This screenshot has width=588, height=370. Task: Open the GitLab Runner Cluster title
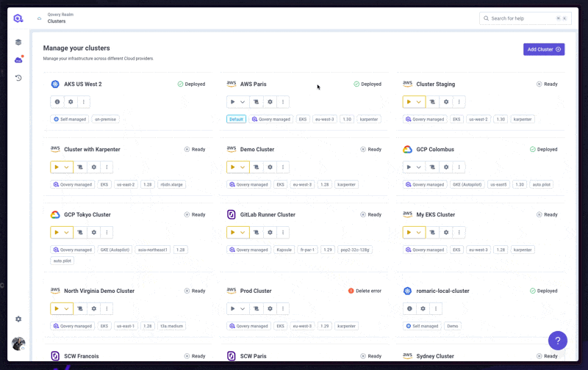point(268,214)
